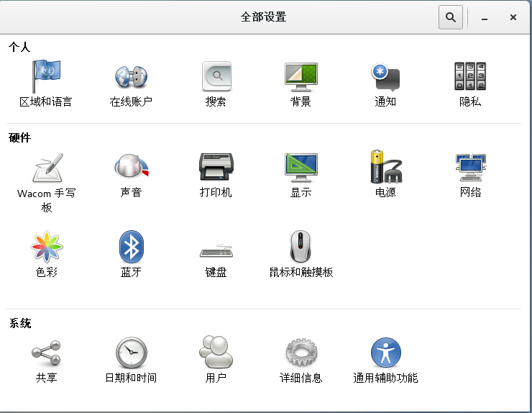Click the 蓝牙 text label
Screen dimensions: 532x413
click(x=131, y=272)
